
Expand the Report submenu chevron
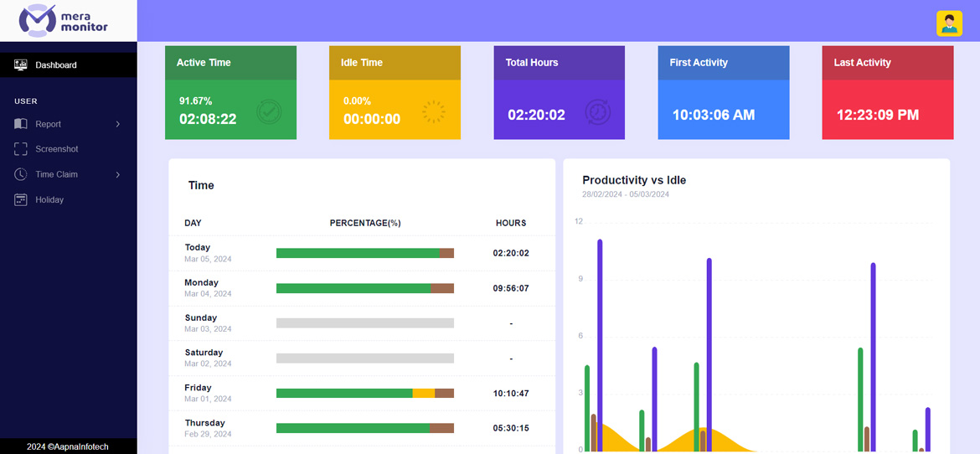[117, 124]
